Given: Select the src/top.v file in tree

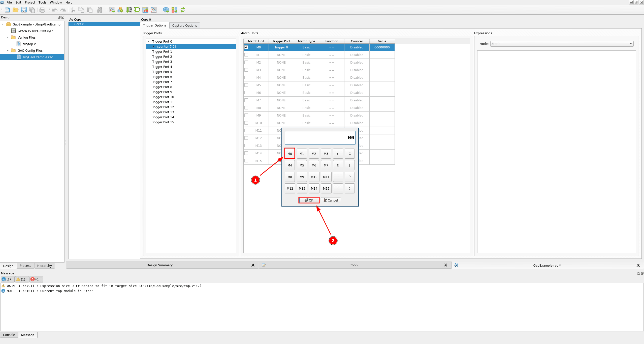Looking at the screenshot, I should tap(29, 44).
